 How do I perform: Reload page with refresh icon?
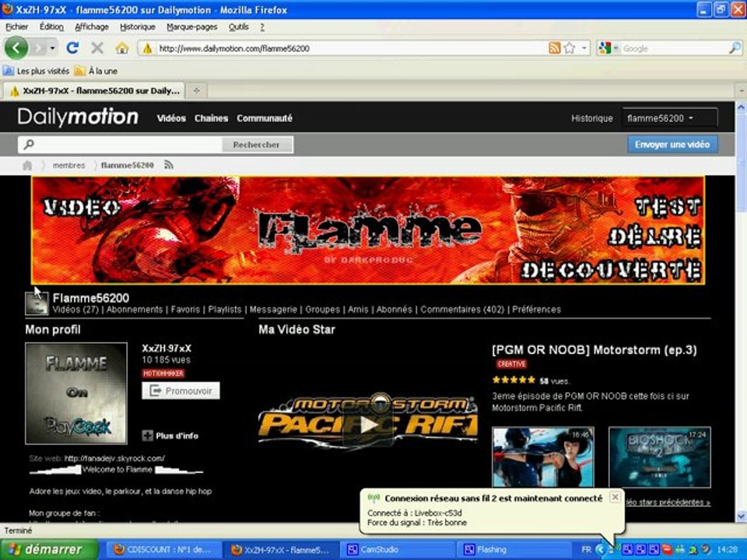72,48
